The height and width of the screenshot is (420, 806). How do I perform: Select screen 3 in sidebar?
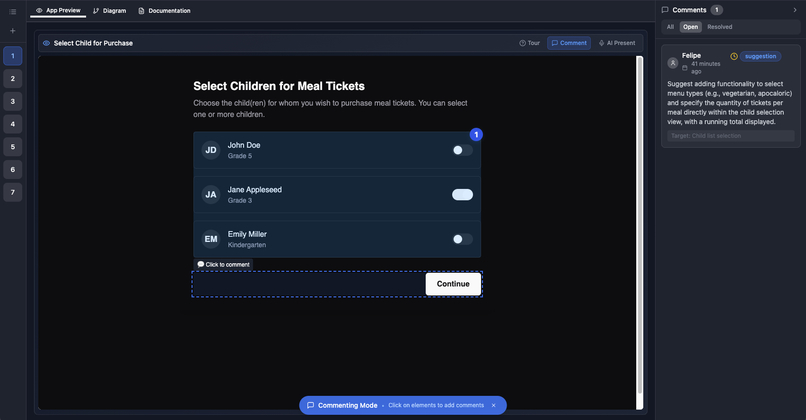point(13,101)
